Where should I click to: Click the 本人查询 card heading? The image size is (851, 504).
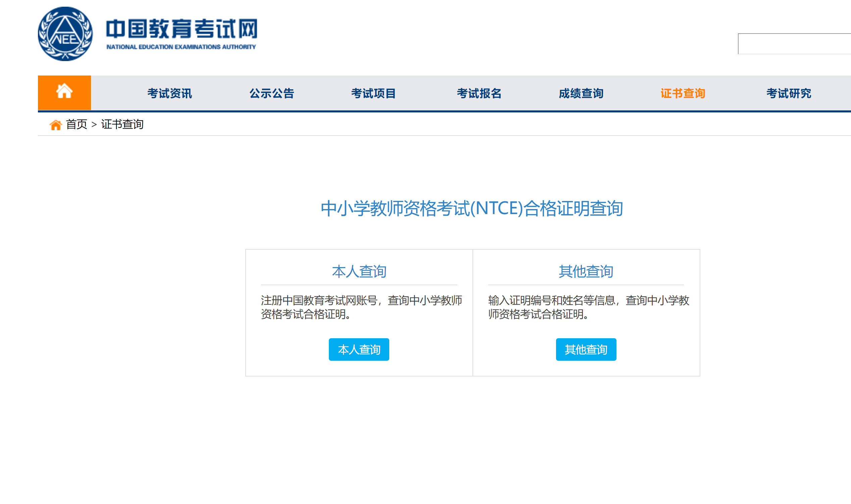click(x=359, y=272)
